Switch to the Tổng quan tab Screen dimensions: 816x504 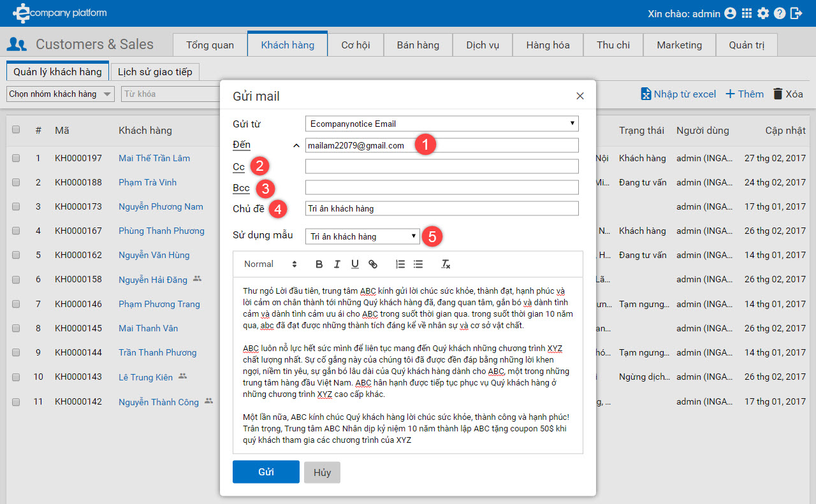[210, 45]
